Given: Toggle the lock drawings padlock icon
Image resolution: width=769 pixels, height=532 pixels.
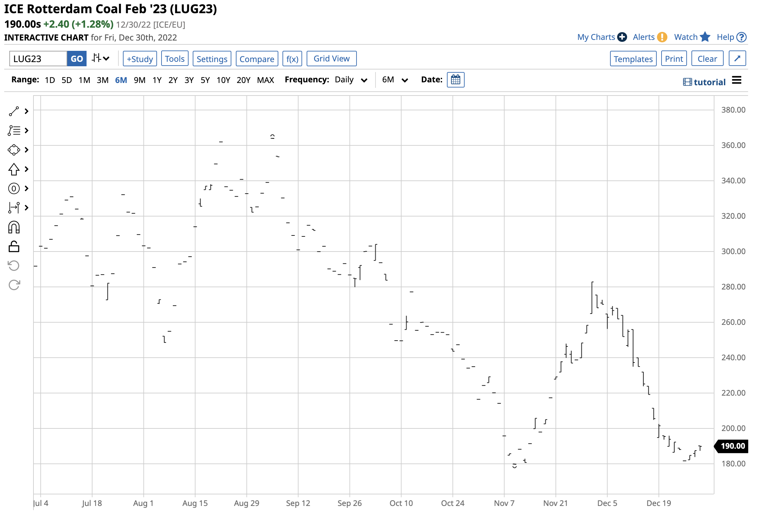Looking at the screenshot, I should coord(14,247).
